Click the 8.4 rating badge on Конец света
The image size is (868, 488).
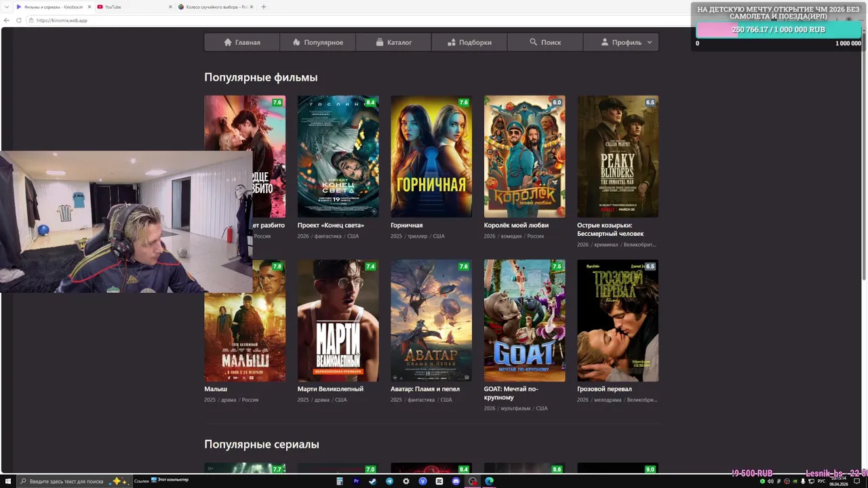click(370, 102)
